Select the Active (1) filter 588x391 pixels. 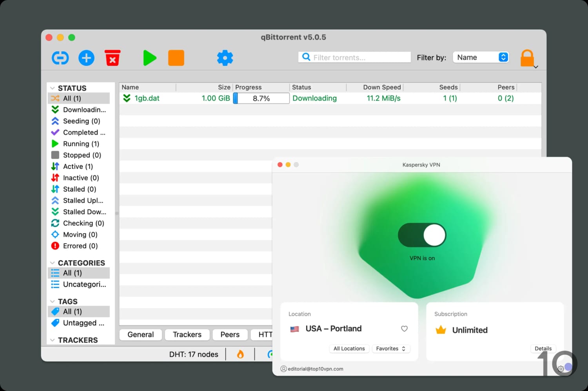click(x=79, y=167)
